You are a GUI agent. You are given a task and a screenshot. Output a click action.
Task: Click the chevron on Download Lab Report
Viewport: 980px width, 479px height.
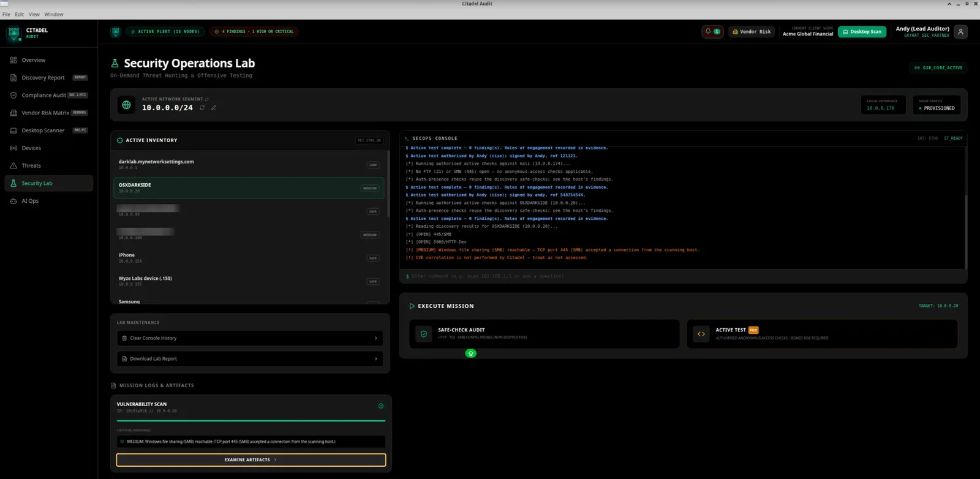click(x=376, y=359)
